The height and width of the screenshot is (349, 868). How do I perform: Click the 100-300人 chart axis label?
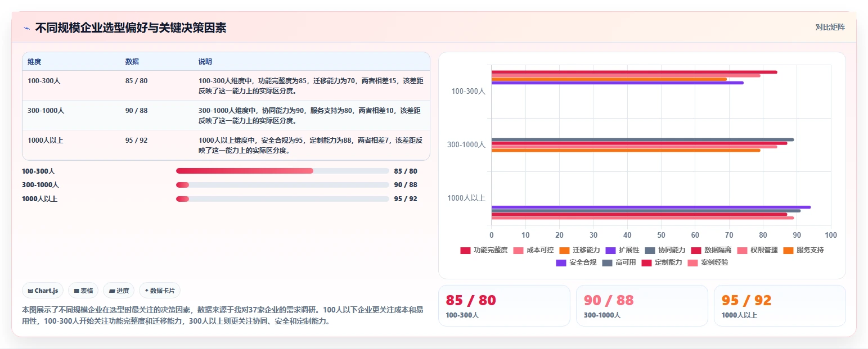tap(468, 91)
